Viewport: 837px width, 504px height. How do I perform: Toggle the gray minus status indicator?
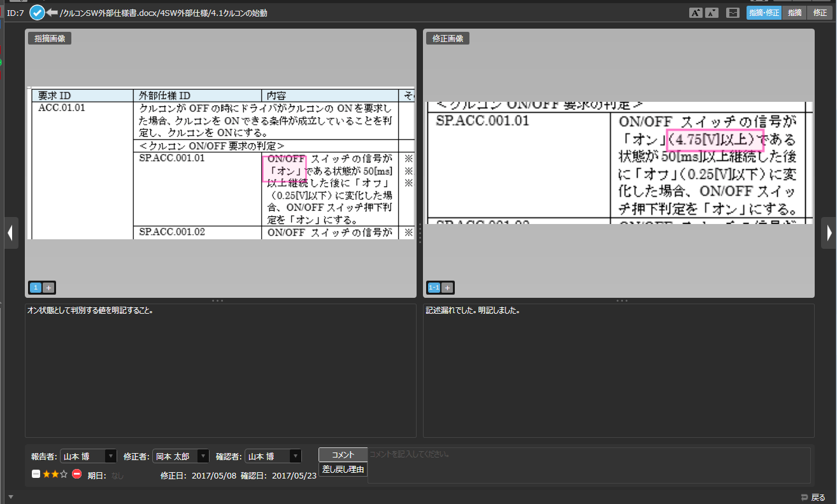[36, 473]
